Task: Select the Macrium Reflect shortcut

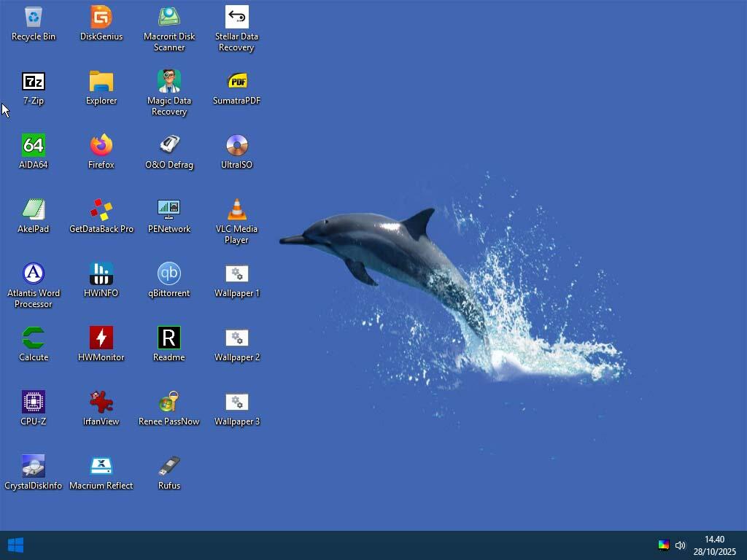Action: point(101,467)
